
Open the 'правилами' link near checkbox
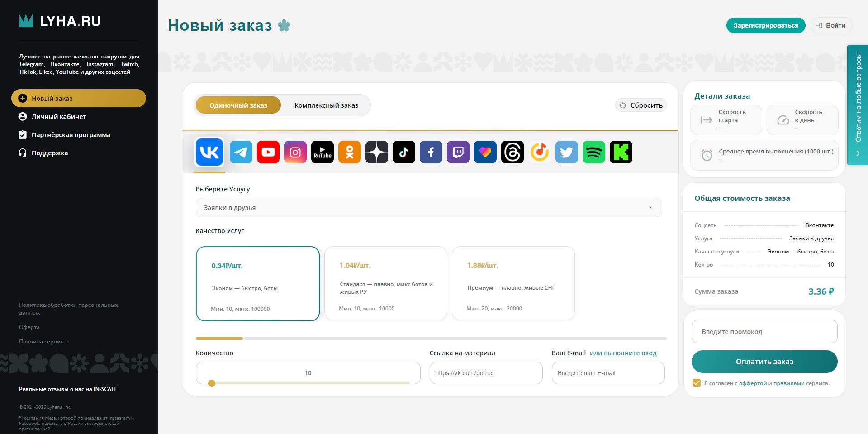(789, 383)
